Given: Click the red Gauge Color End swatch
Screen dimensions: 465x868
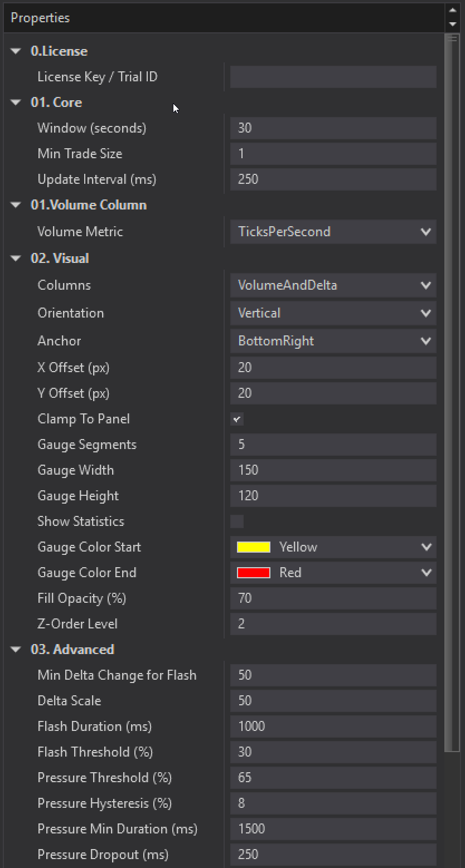Looking at the screenshot, I should 254,573.
